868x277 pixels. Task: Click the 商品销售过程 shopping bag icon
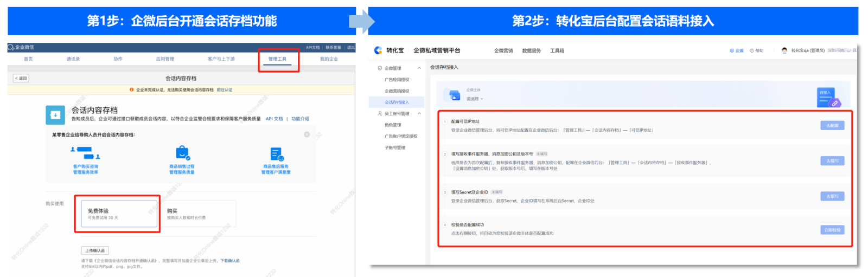pyautogui.click(x=182, y=153)
